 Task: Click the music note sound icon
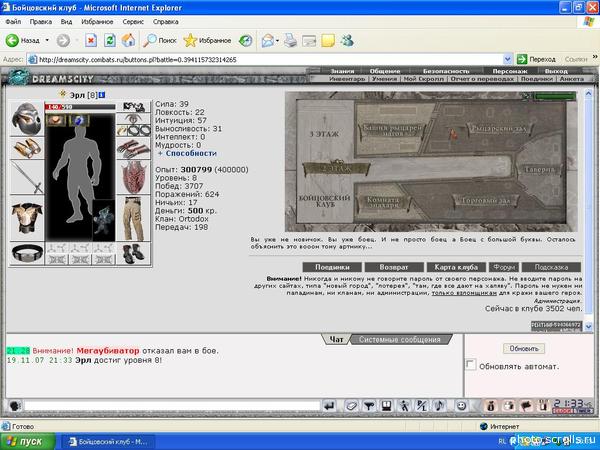coord(440,406)
